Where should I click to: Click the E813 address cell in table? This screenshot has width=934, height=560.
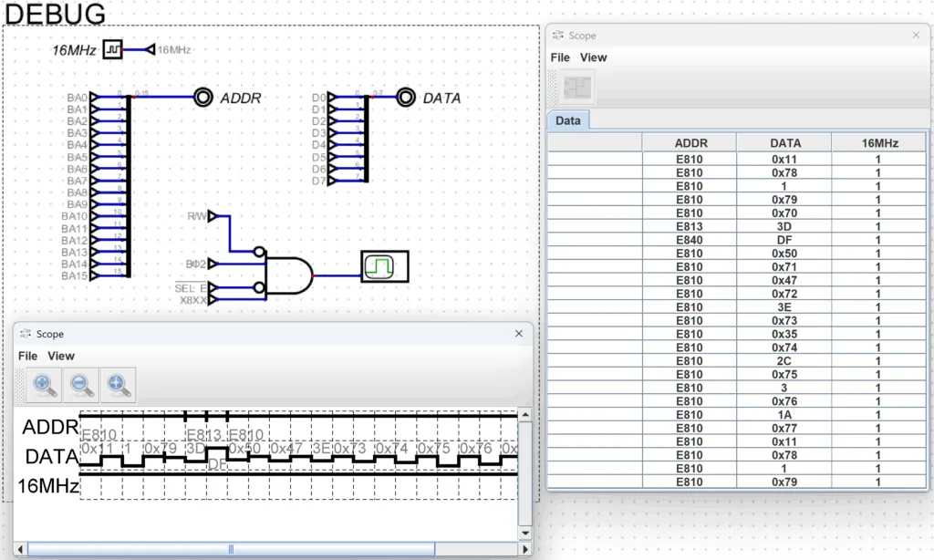point(690,226)
